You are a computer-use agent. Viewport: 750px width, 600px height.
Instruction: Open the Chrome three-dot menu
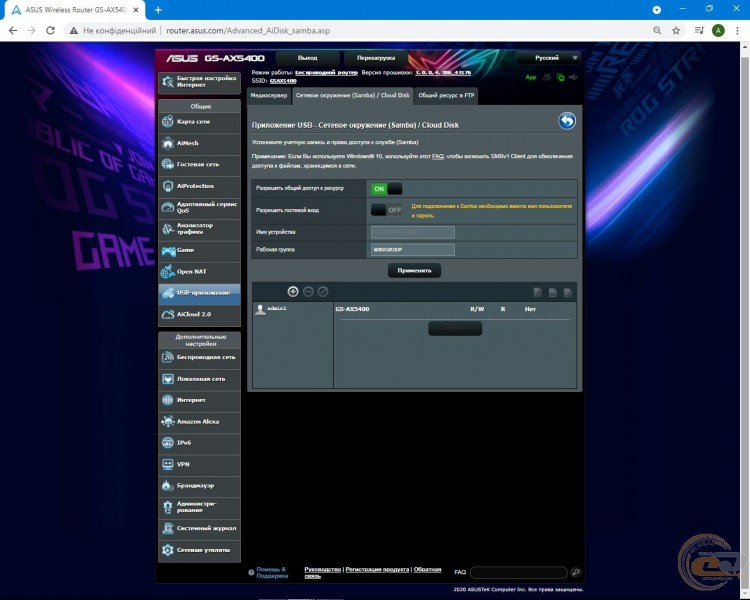[x=737, y=31]
